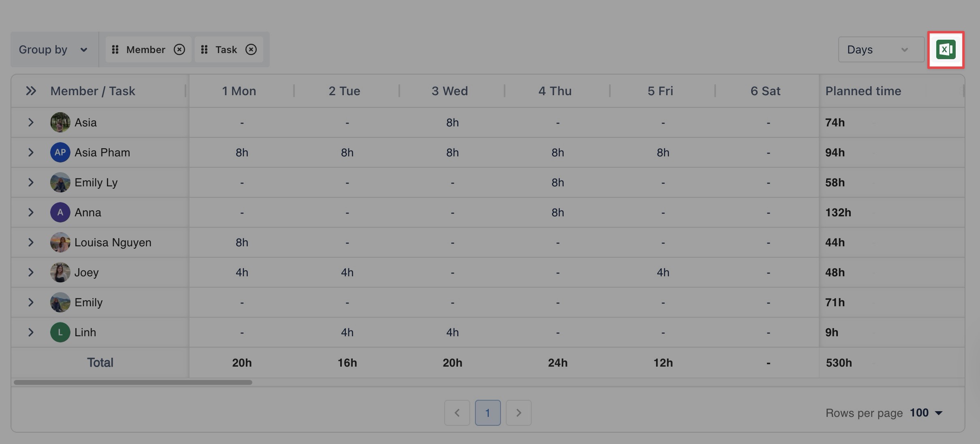The width and height of the screenshot is (980, 444).
Task: Click the Task chip drag handle
Action: point(204,49)
